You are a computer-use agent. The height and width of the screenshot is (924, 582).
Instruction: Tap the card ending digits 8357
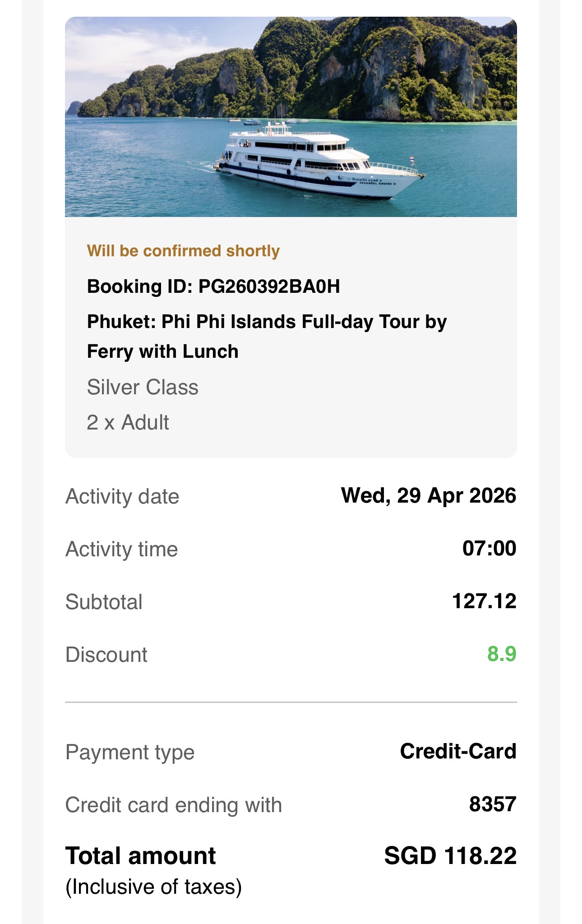click(493, 804)
